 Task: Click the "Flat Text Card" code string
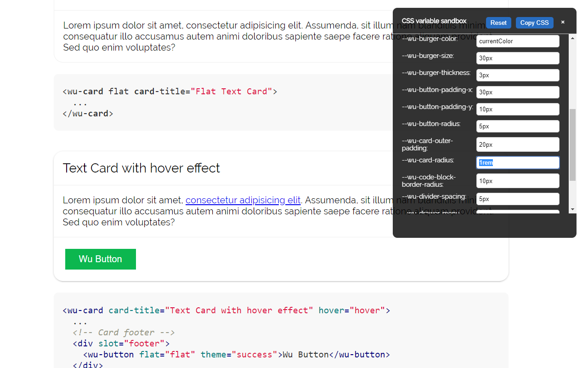(232, 91)
